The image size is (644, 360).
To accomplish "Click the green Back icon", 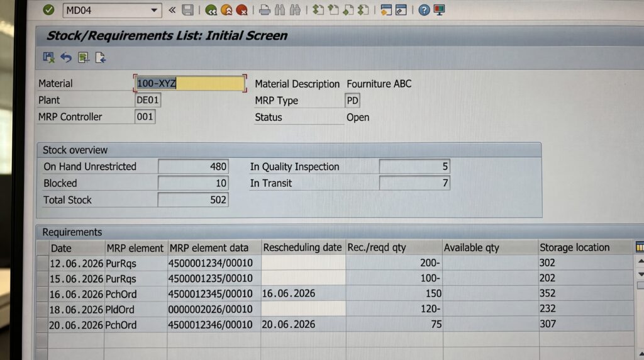I will point(211,10).
